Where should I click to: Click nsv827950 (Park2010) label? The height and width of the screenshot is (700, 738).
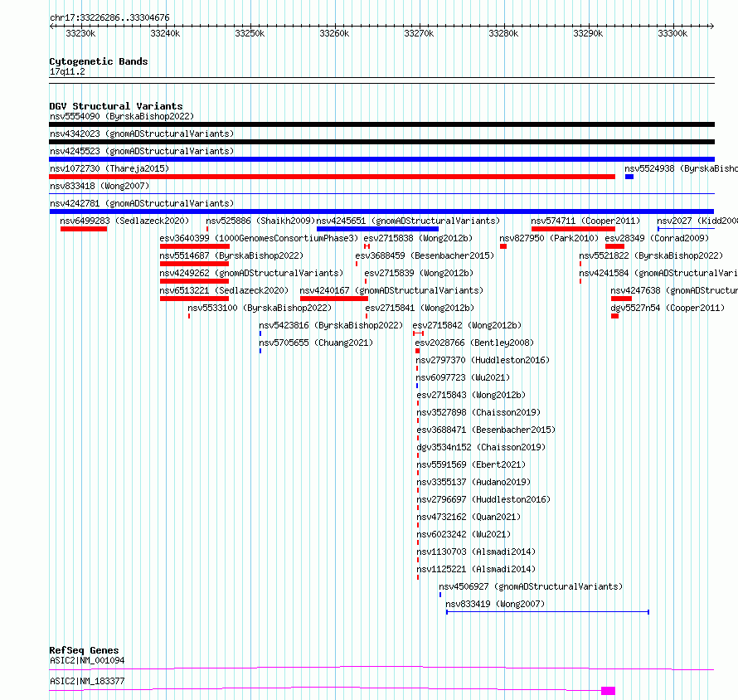549,238
